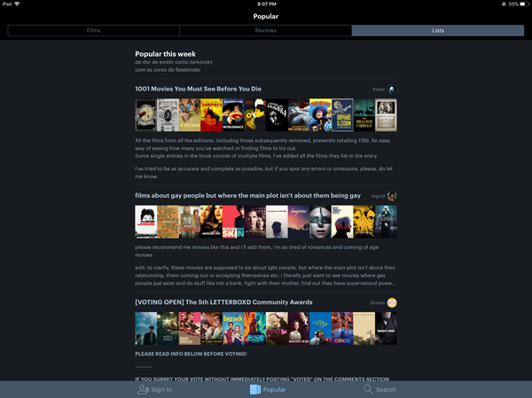Tap the Search magnifier icon
Viewport: 532px width, 398px height.
(368, 389)
